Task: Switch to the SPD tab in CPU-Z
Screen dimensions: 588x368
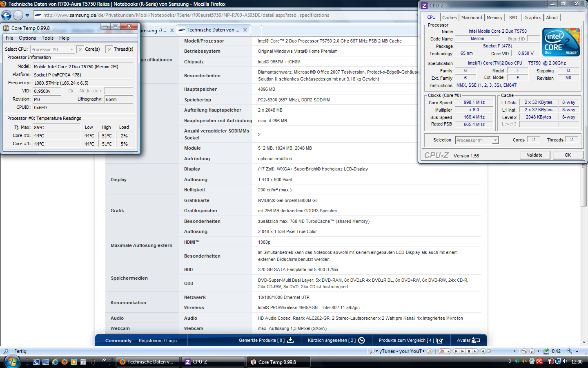Action: [x=513, y=18]
